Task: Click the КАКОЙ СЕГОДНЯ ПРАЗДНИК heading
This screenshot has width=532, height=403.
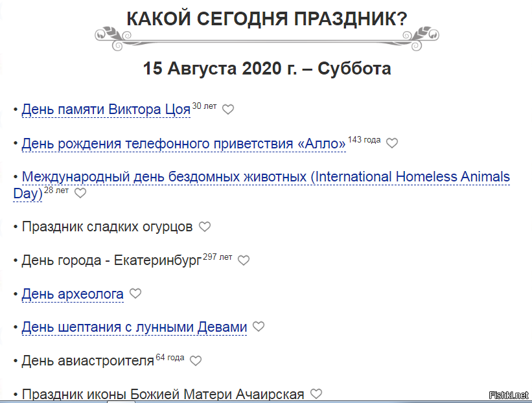Action: coord(266,16)
